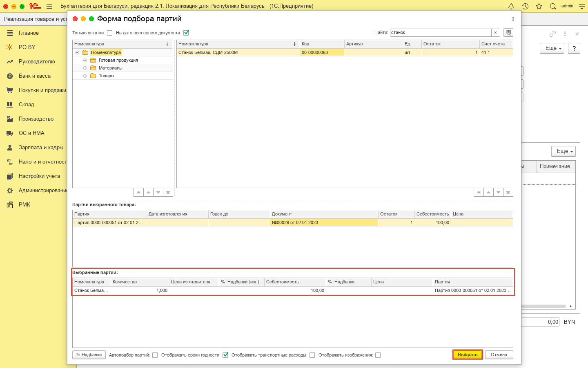Image resolution: width=588 pixels, height=368 pixels.
Task: Expand the 'Товары' tree folder
Action: point(85,76)
